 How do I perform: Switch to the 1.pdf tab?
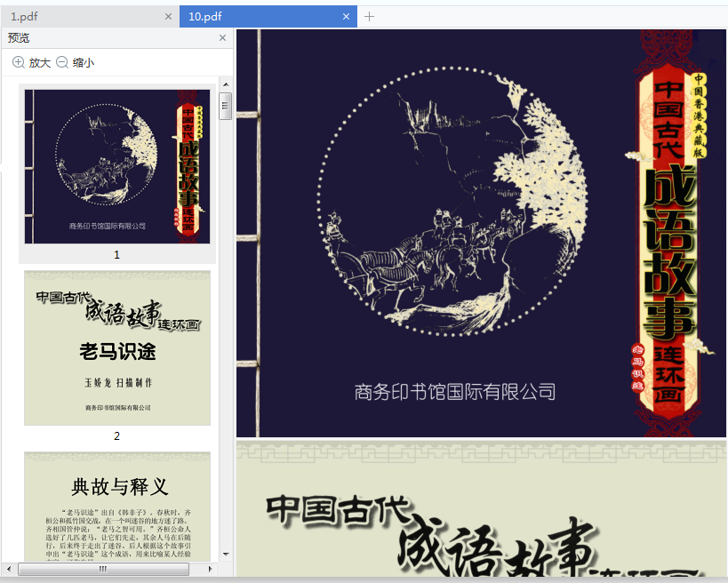point(88,17)
